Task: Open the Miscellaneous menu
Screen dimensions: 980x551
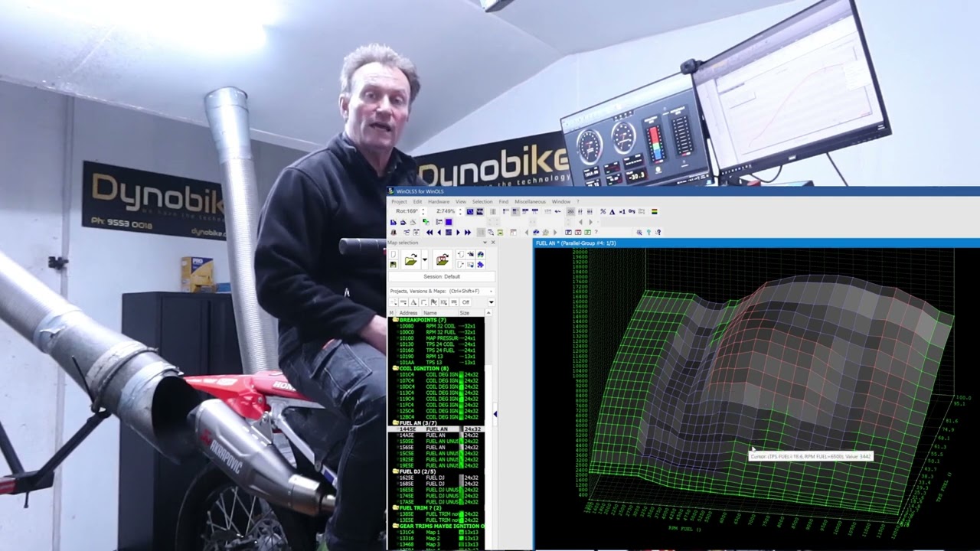Action: [531, 201]
